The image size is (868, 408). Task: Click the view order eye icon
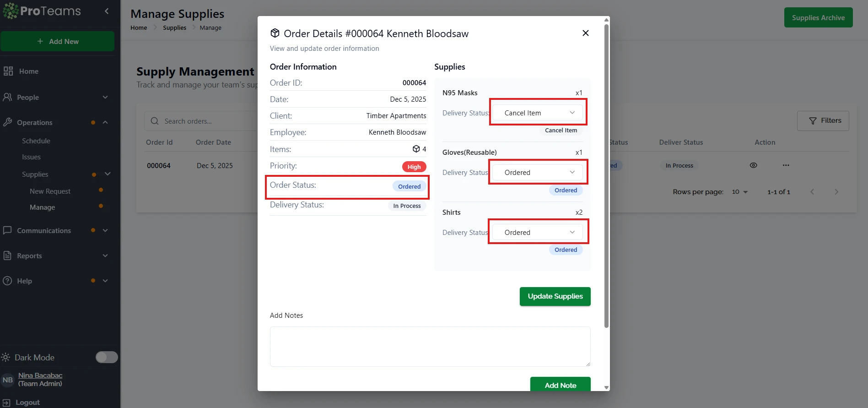pyautogui.click(x=753, y=165)
